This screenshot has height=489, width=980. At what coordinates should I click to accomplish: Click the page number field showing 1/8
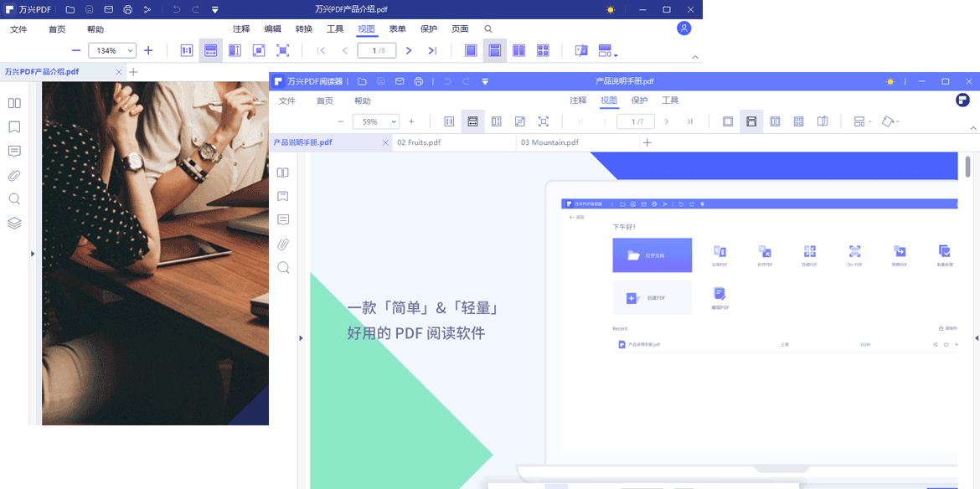coord(377,50)
